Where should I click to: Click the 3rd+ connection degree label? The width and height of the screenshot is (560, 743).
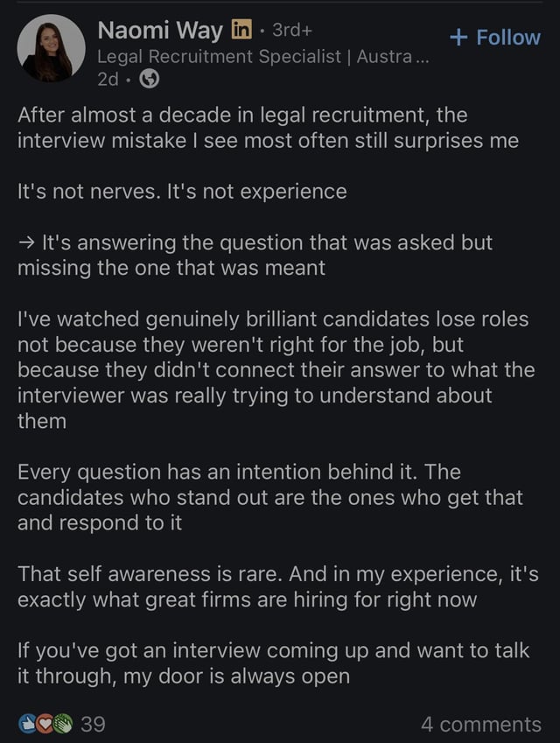(x=292, y=30)
